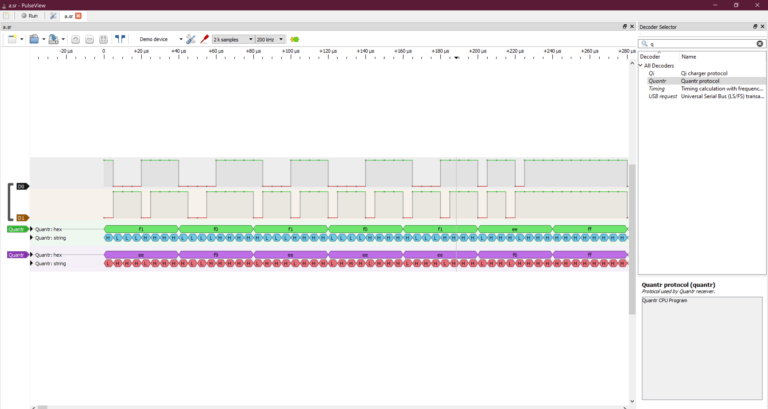Clear the decoder search field
This screenshot has width=768, height=409.
click(760, 44)
